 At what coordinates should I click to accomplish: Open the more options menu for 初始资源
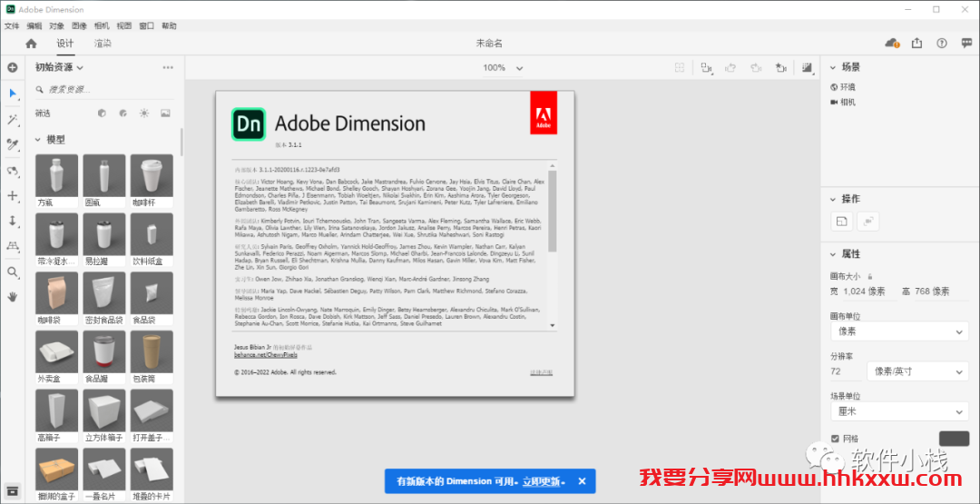point(168,67)
